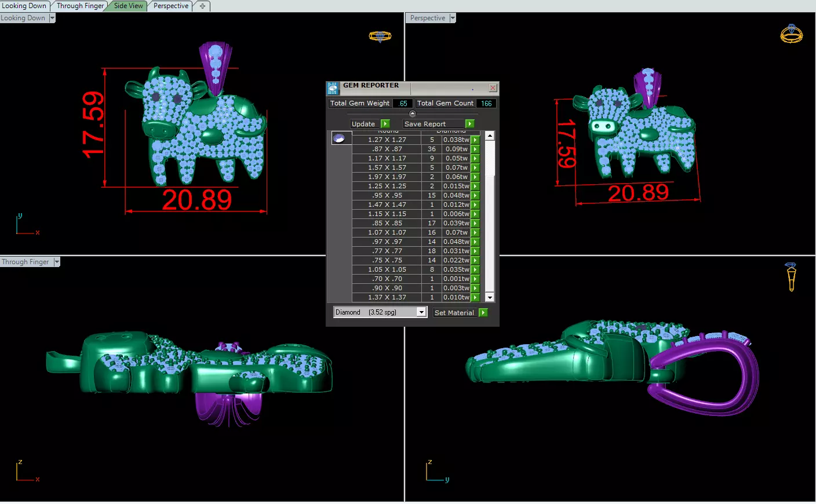Viewport: 816px width, 504px height.
Task: Click the Set Material button
Action: click(455, 313)
